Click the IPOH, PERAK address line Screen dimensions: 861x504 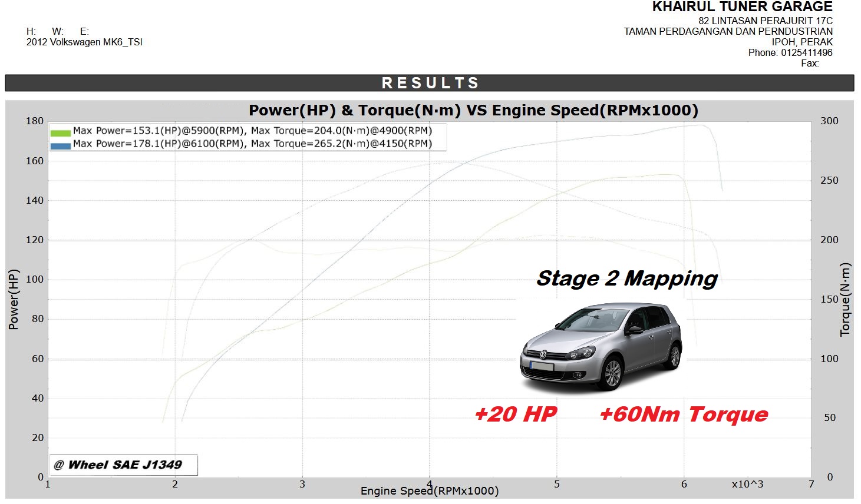(x=803, y=41)
